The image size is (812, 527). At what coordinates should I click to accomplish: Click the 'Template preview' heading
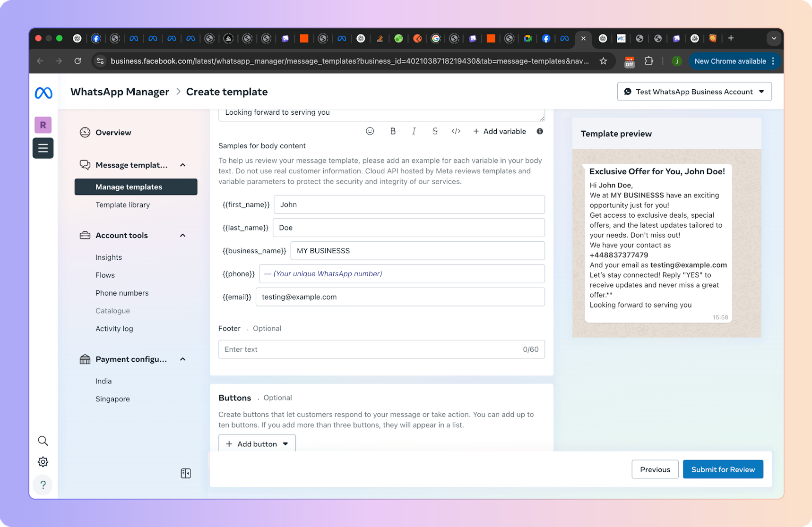(616, 134)
